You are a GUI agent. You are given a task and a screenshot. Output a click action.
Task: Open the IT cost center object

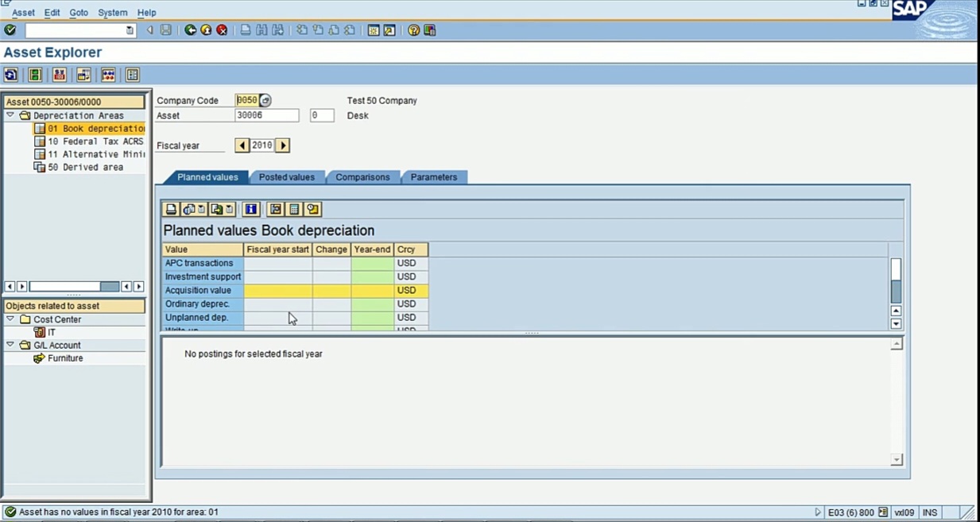[x=52, y=333]
